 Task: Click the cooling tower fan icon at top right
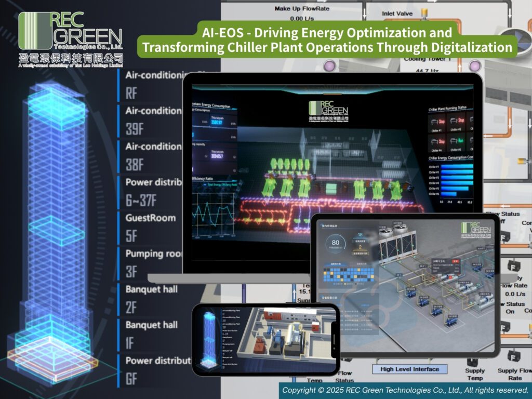[516, 42]
